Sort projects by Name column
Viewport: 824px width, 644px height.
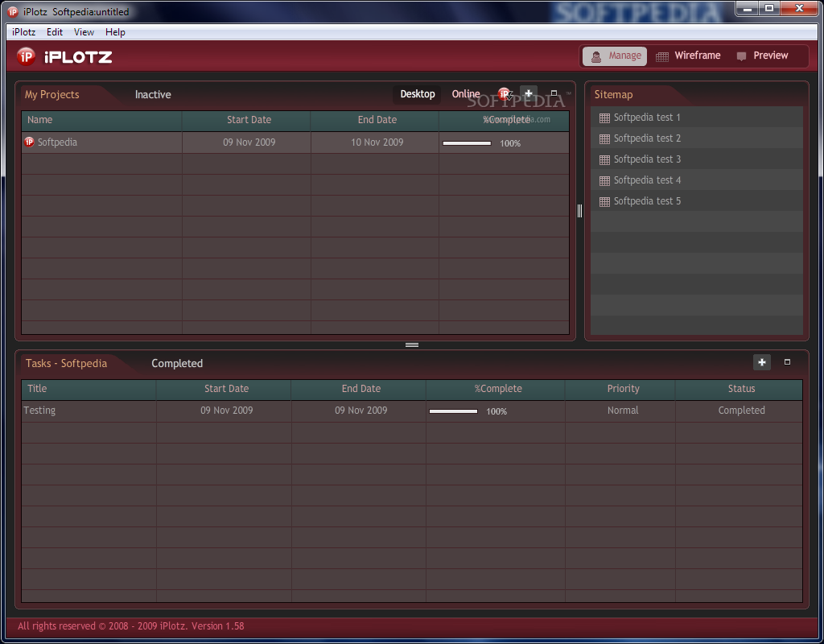(101, 120)
